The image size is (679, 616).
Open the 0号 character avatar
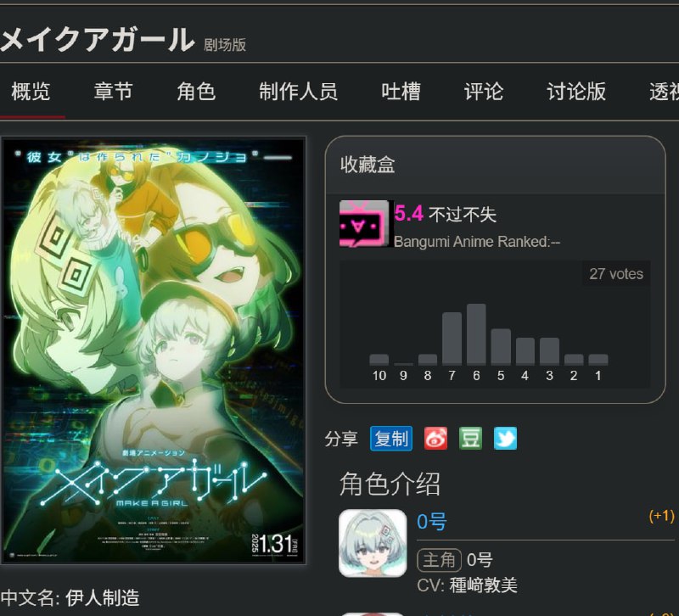pos(373,543)
